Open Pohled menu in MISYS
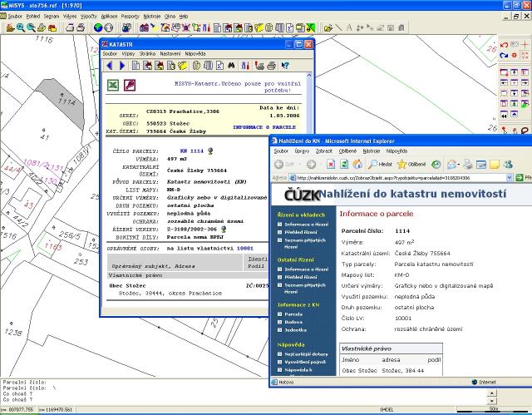 pyautogui.click(x=33, y=16)
